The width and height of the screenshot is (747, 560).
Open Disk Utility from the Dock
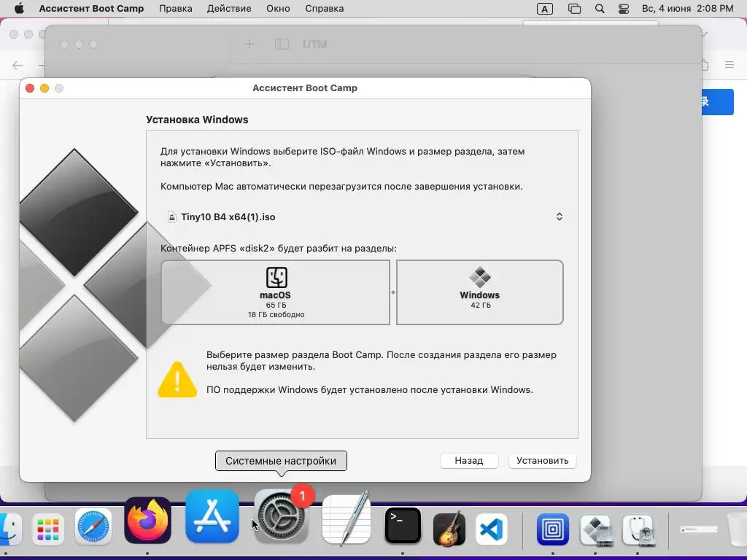pos(638,529)
